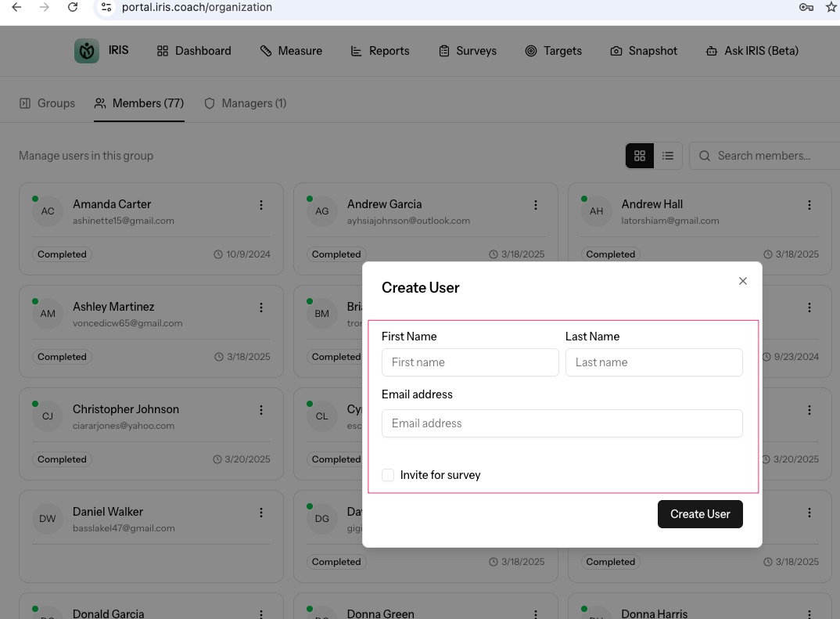Open Snapshot from the navigation bar
The height and width of the screenshot is (619, 840).
tap(644, 51)
